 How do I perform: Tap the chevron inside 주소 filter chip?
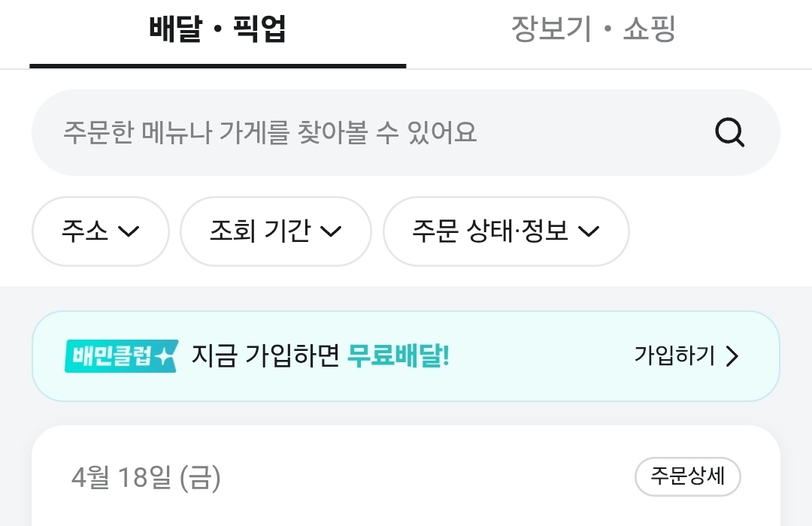[129, 231]
